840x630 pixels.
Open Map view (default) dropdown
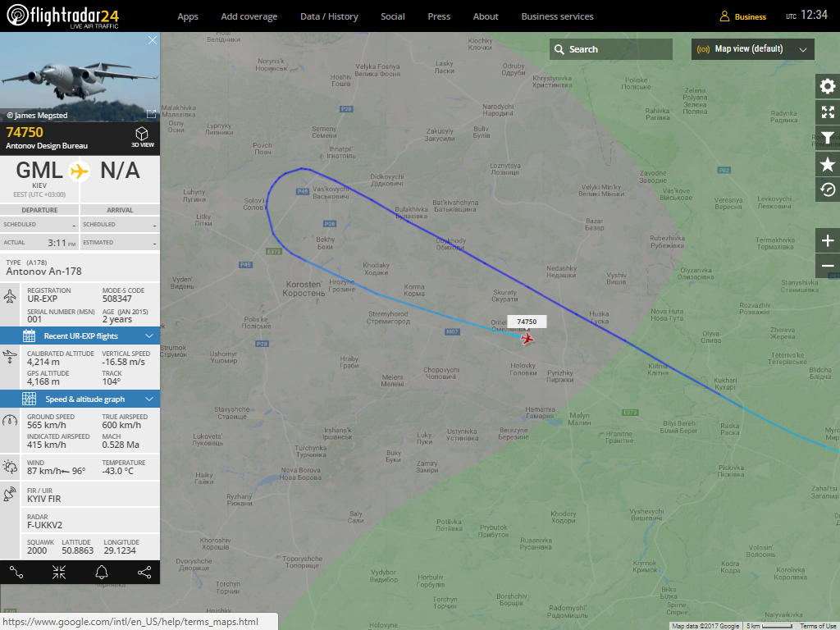tap(753, 49)
